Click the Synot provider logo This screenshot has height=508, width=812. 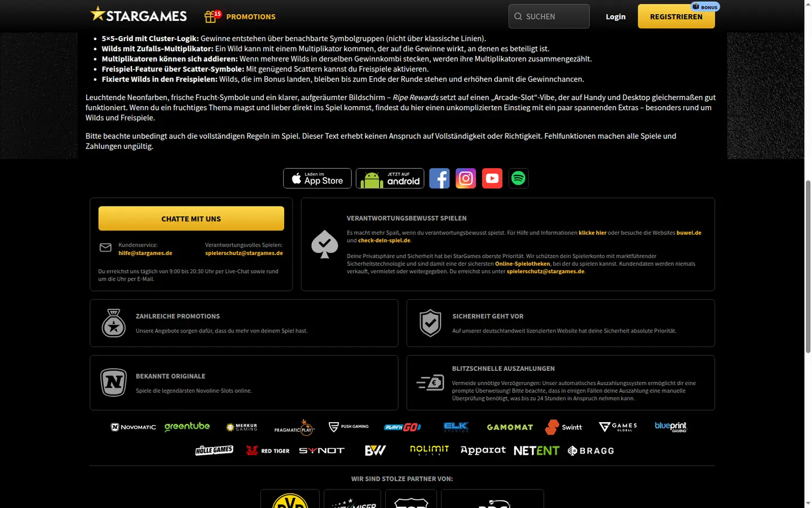coord(321,450)
